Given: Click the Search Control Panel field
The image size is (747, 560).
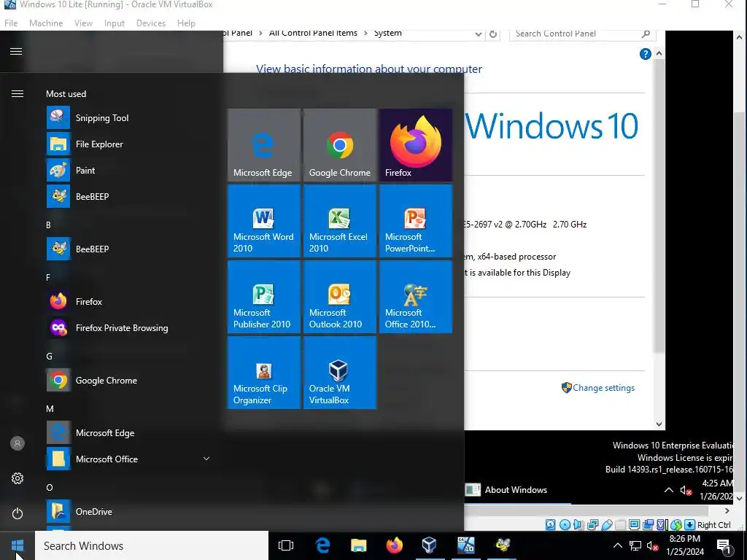Looking at the screenshot, I should (582, 34).
